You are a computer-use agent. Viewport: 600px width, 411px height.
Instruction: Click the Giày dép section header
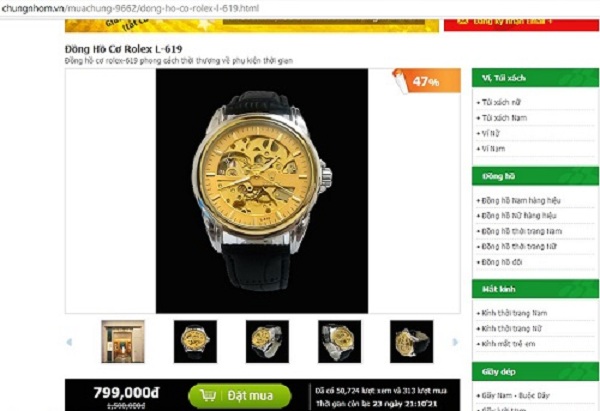click(x=535, y=372)
